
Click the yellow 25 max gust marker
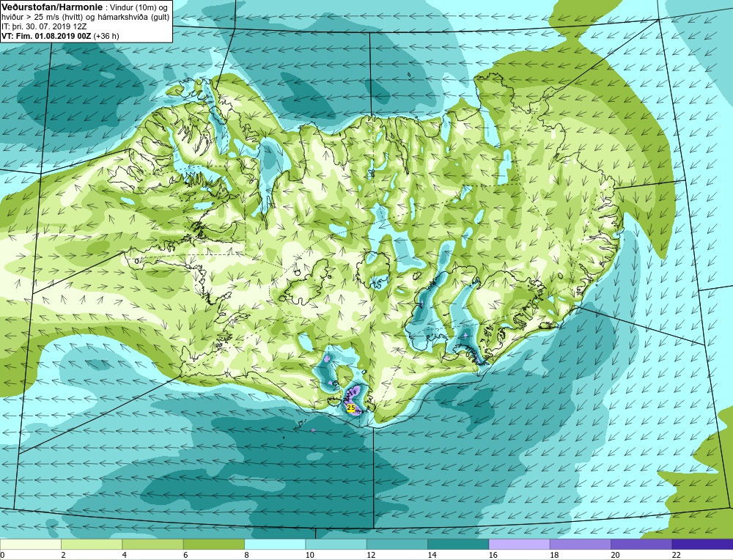(x=350, y=408)
